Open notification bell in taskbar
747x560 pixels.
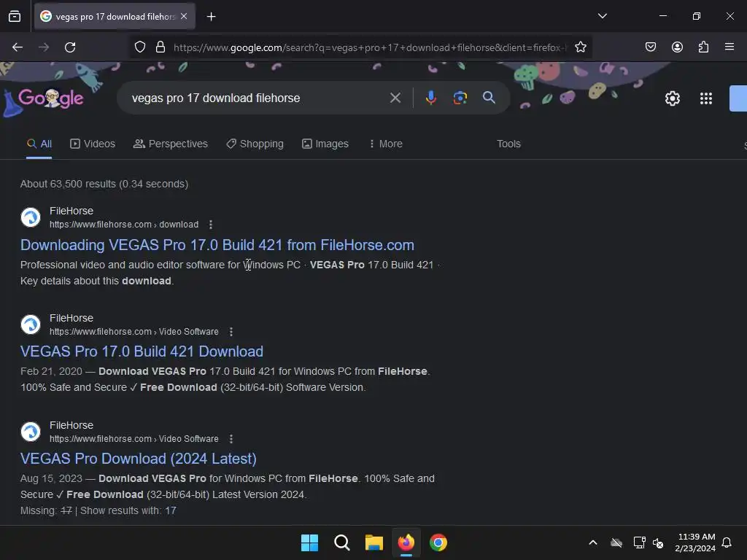[727, 542]
